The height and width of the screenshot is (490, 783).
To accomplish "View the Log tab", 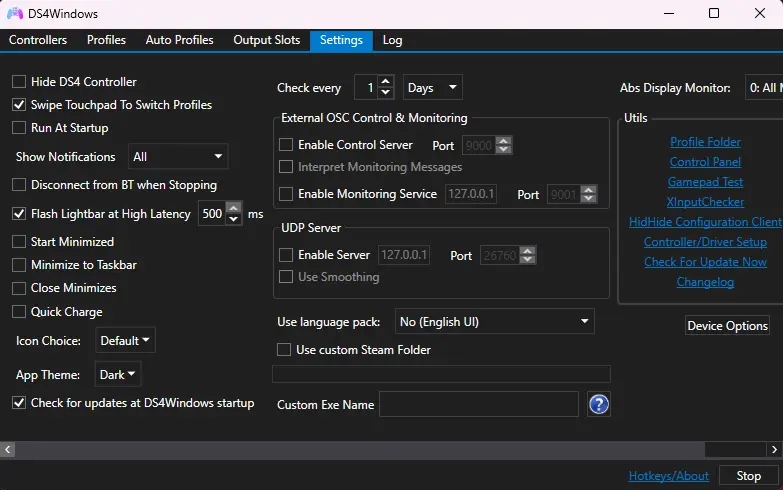I will pos(392,40).
